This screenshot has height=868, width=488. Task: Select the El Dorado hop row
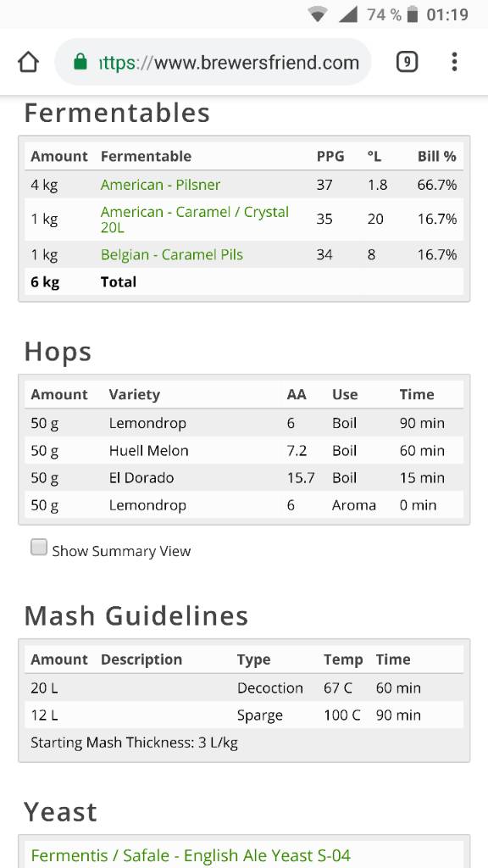pos(244,478)
